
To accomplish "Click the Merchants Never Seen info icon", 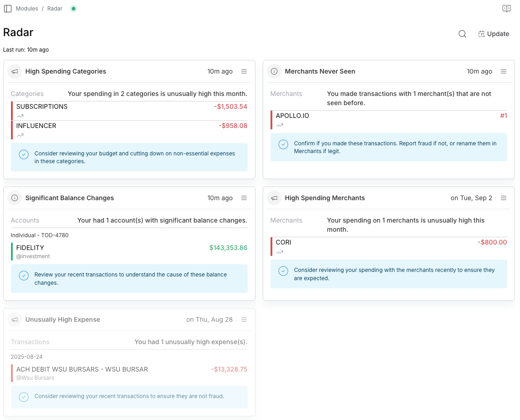I will point(274,71).
